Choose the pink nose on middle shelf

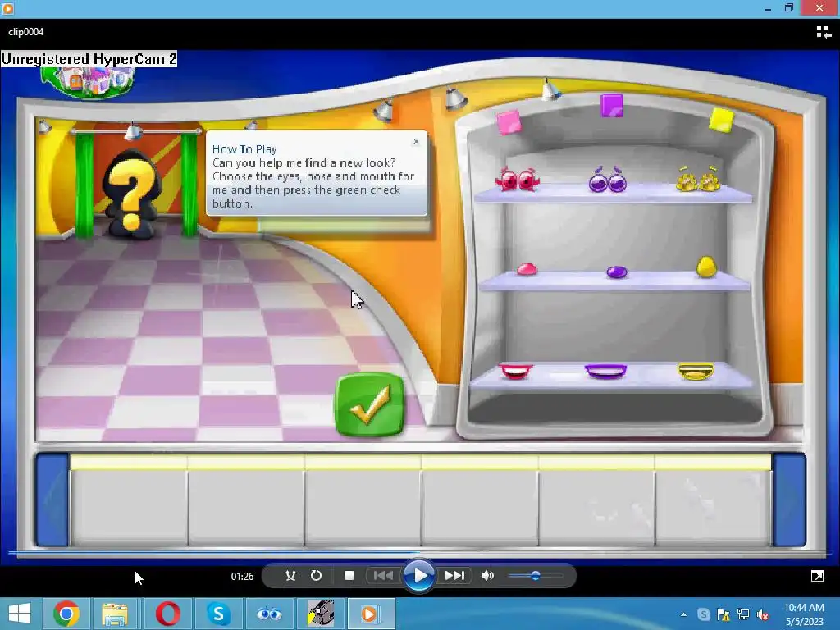[527, 268]
